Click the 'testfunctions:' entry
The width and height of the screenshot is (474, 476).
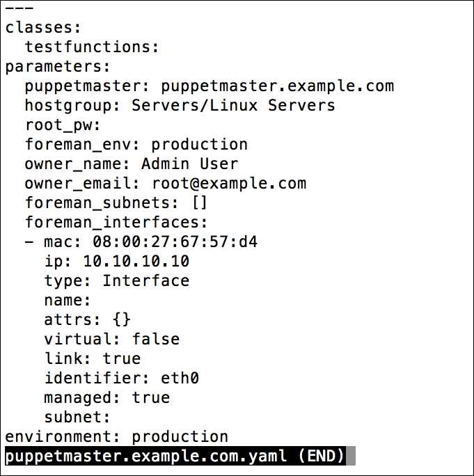[x=93, y=47]
